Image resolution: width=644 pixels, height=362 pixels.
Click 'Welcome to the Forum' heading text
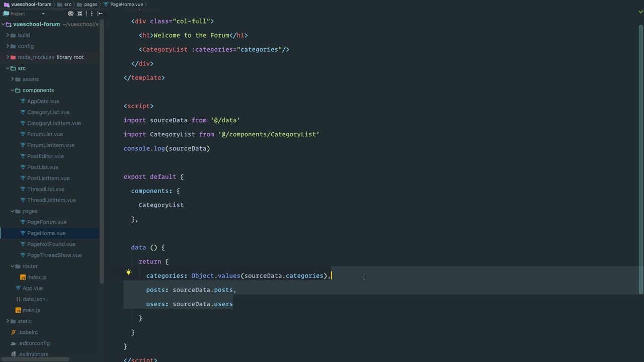click(x=191, y=35)
